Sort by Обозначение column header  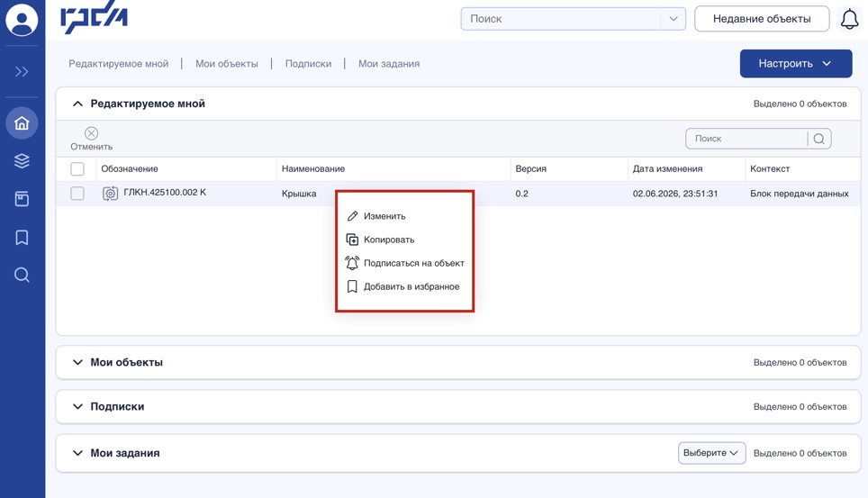130,169
